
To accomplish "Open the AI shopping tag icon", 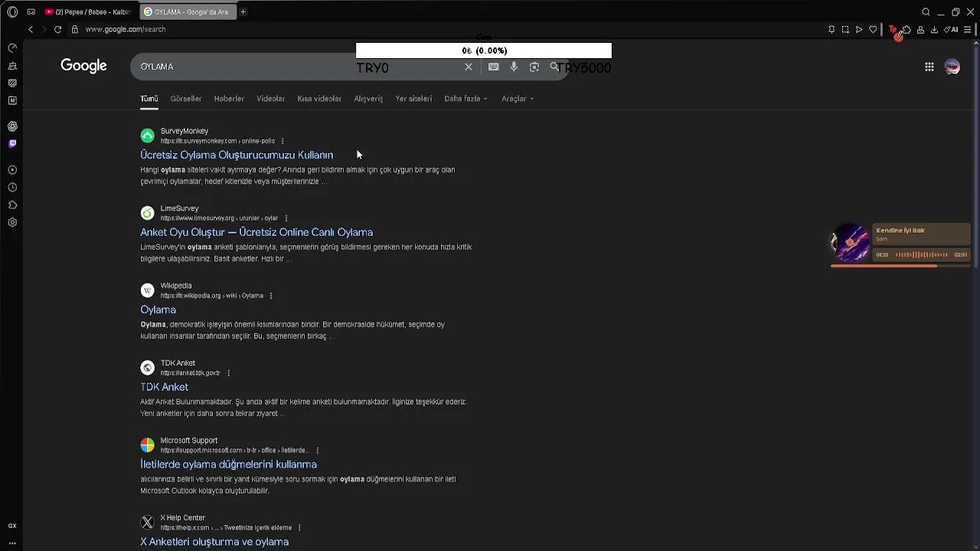I will (951, 30).
